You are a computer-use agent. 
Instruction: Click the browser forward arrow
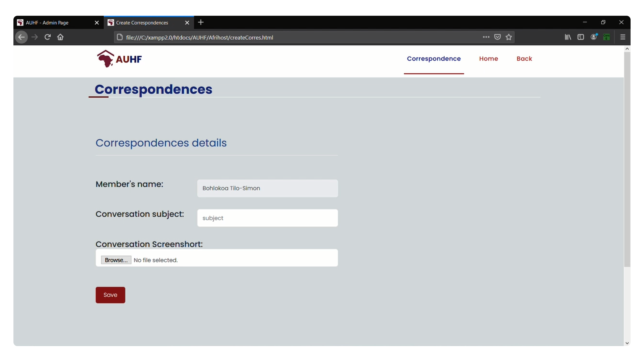point(35,37)
